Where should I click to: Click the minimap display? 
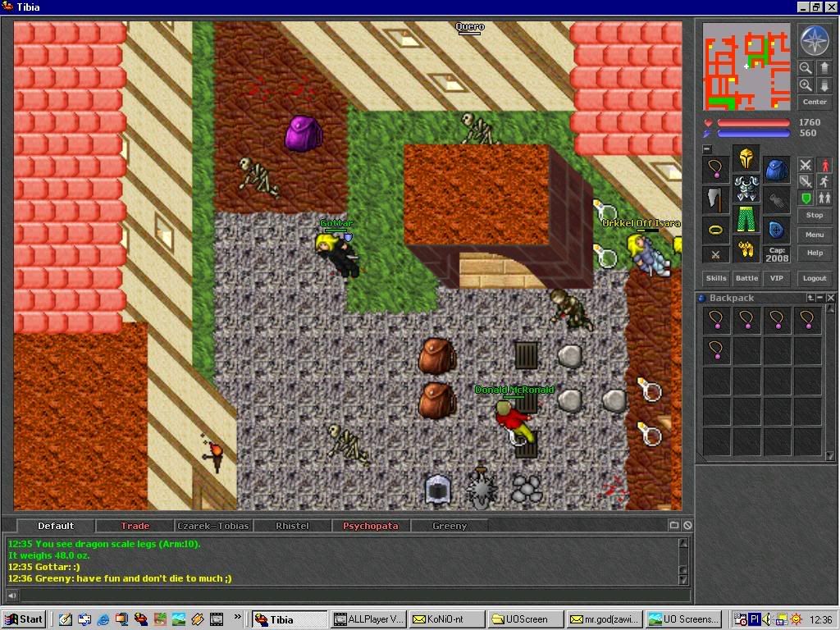point(746,66)
